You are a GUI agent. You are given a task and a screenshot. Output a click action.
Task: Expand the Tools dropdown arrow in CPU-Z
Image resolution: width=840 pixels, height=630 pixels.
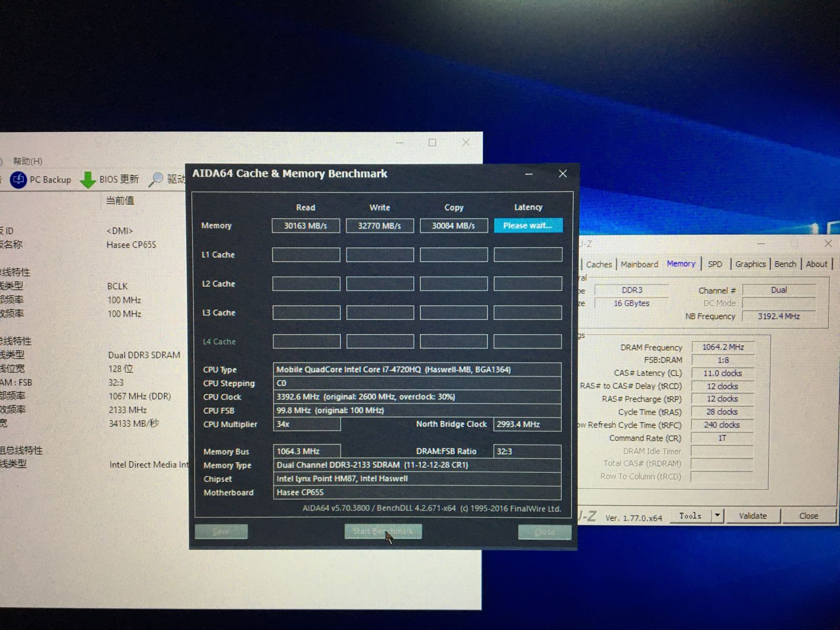(x=717, y=516)
